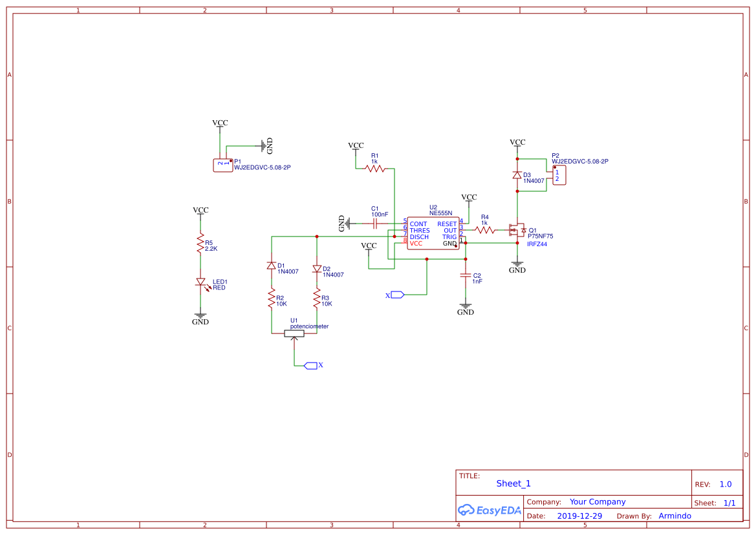Click connector P2 in the top right

click(559, 174)
